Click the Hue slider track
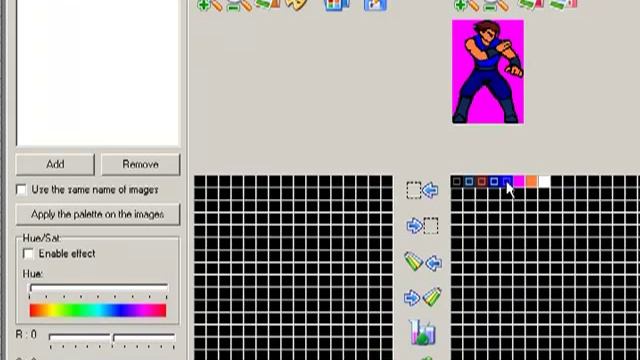This screenshot has width=640, height=360. click(x=98, y=288)
